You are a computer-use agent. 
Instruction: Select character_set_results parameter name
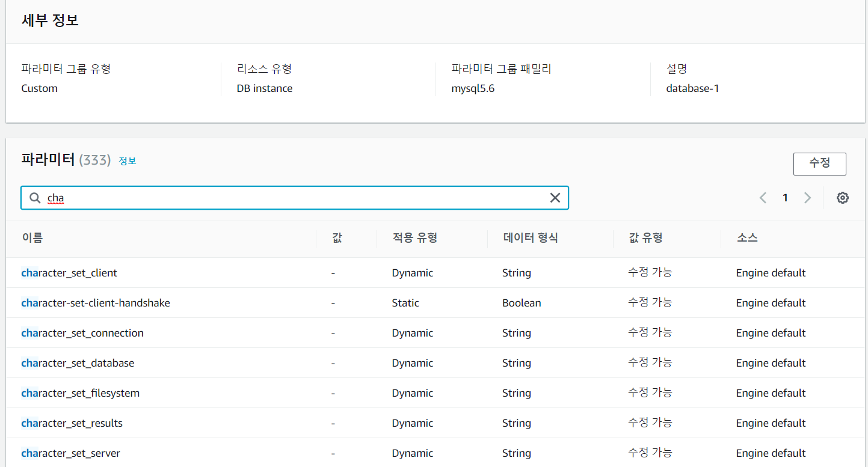click(72, 423)
